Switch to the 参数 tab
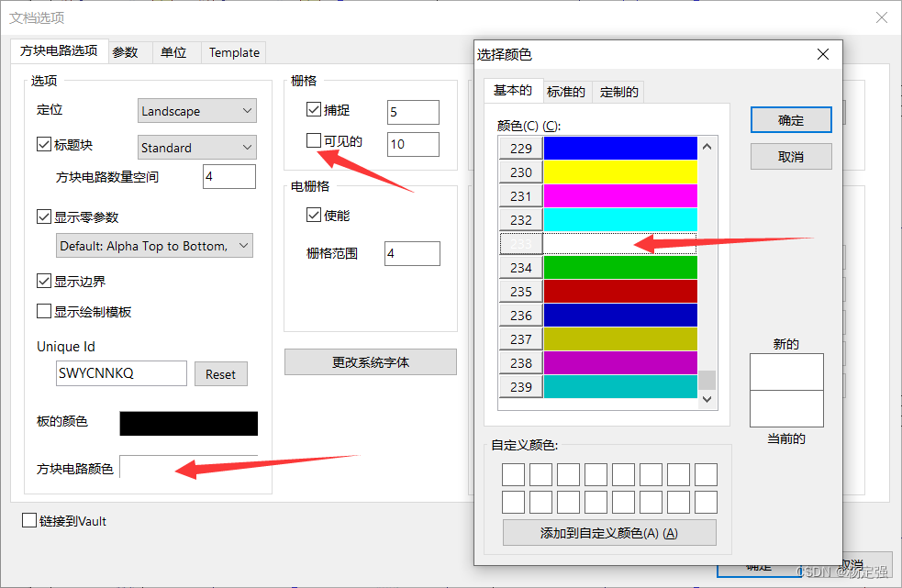 (x=128, y=52)
